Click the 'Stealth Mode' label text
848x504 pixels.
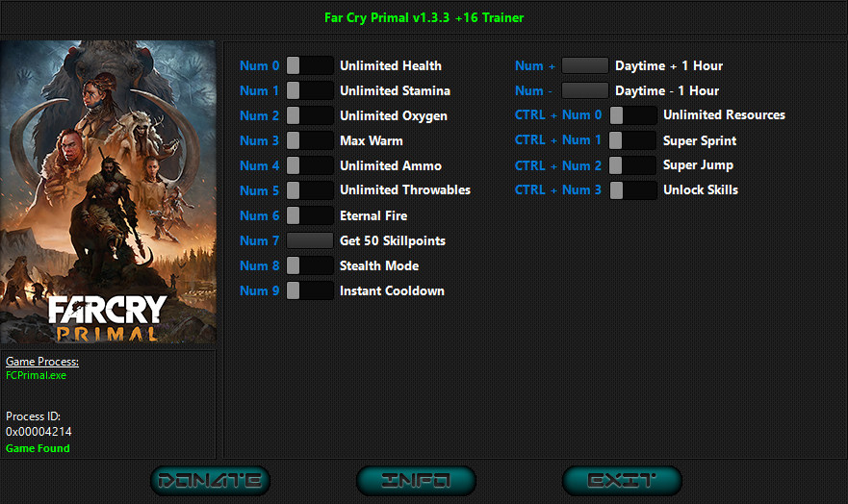(x=379, y=265)
